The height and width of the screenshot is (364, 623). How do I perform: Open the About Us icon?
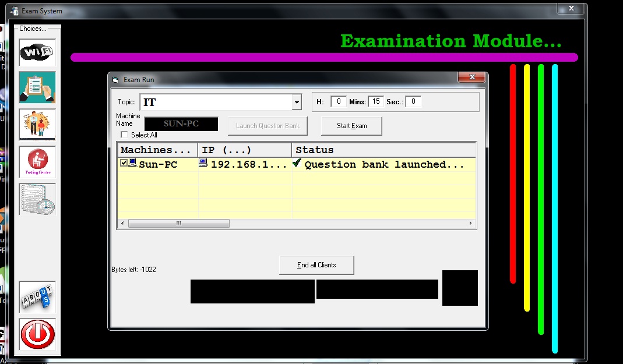[37, 297]
